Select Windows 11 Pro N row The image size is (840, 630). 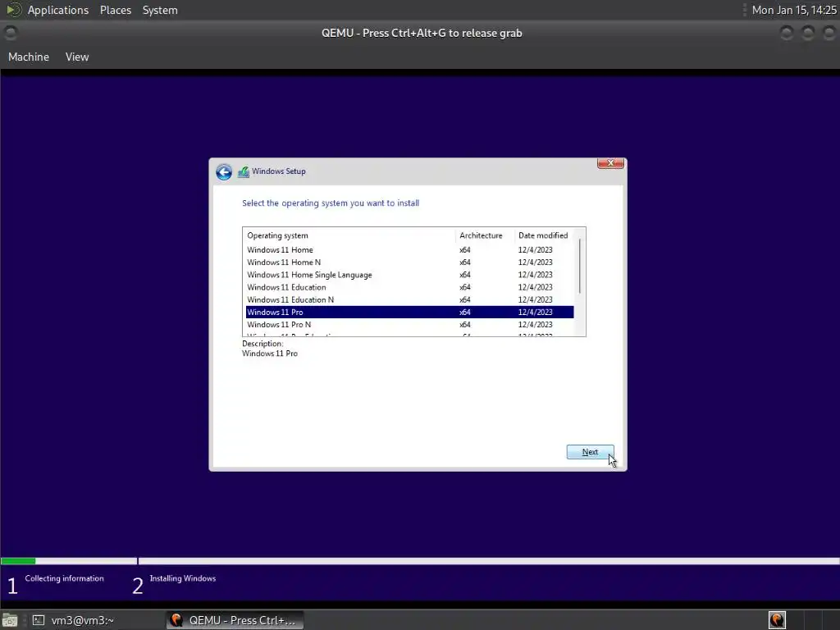point(410,325)
